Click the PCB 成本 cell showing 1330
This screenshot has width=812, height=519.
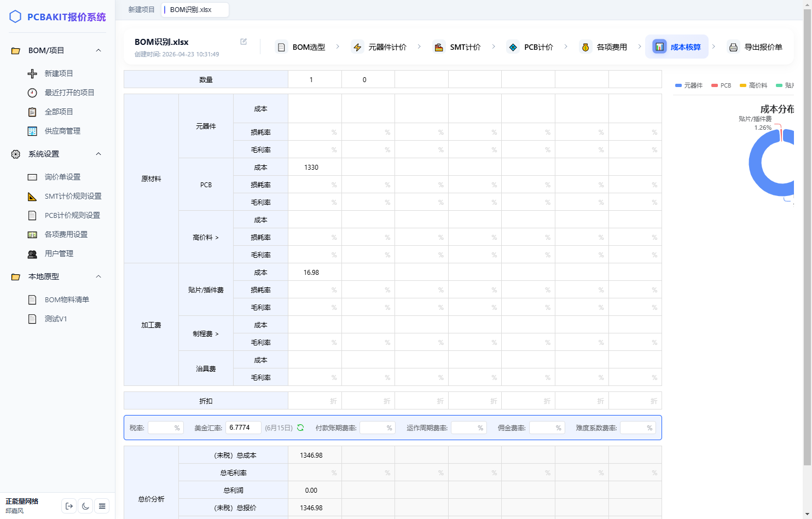315,167
